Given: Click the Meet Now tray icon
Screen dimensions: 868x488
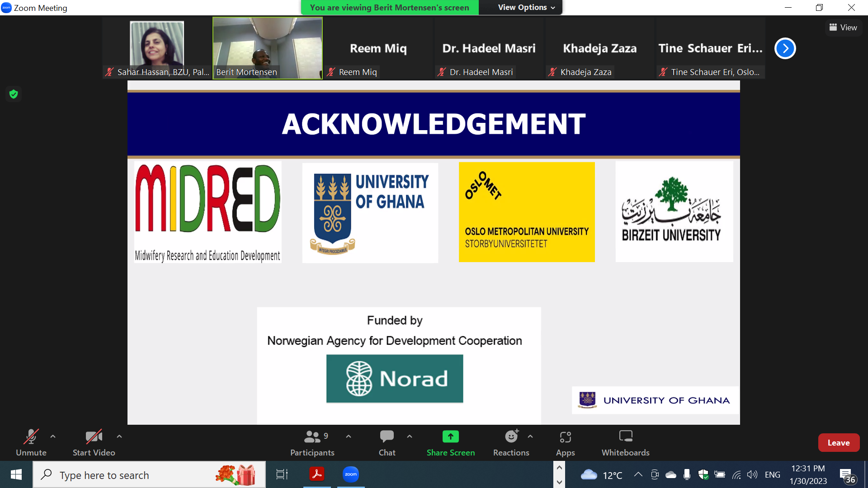Looking at the screenshot, I should pos(655,474).
